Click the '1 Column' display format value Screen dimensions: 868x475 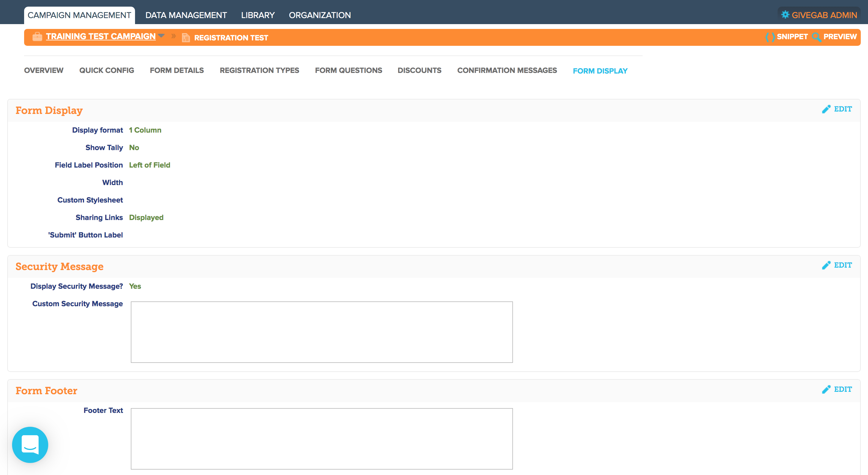(145, 131)
